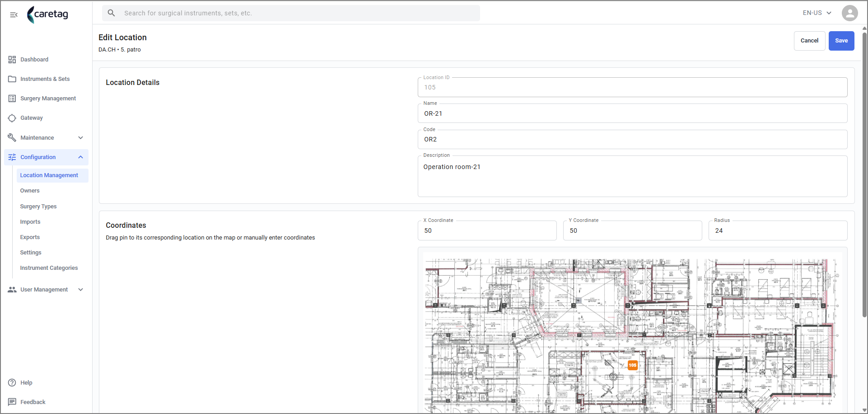The width and height of the screenshot is (868, 414).
Task: Click the Radius input field
Action: tap(778, 231)
